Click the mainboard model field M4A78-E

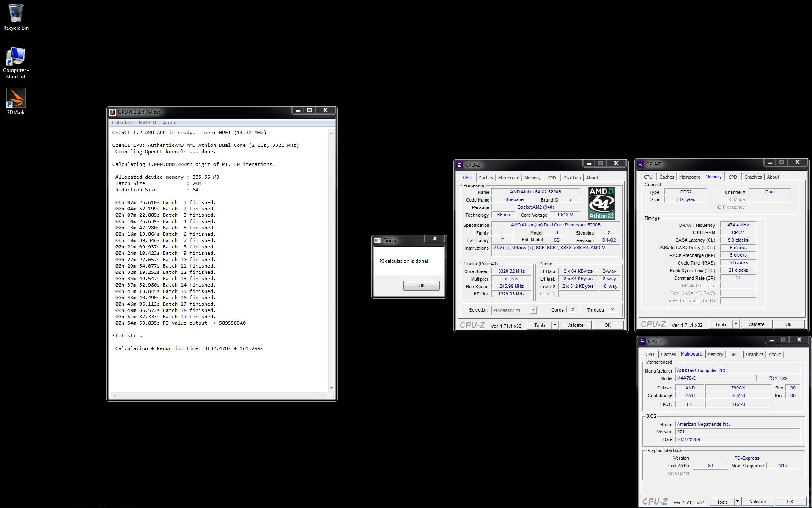(715, 378)
